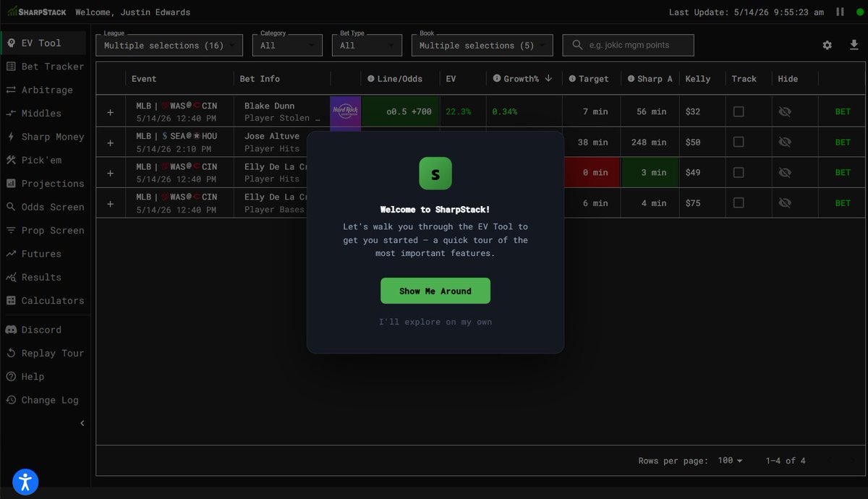Pause live updates with the pause icon
868x499 pixels.
click(840, 12)
